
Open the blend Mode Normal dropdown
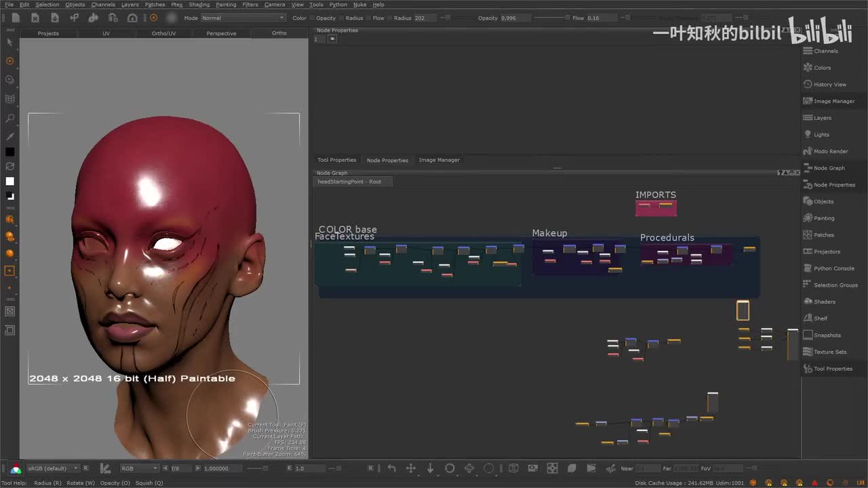click(x=243, y=18)
